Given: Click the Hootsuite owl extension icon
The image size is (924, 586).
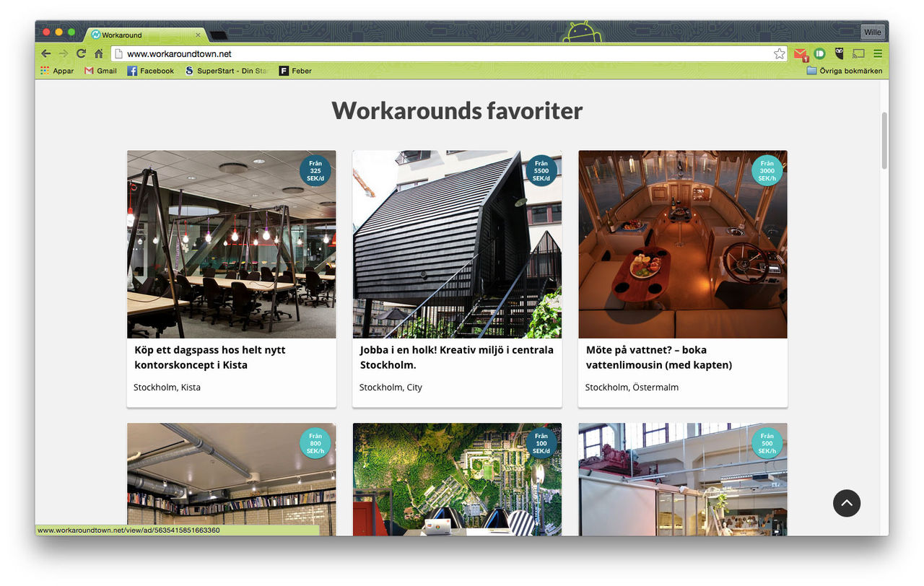Looking at the screenshot, I should [x=839, y=53].
